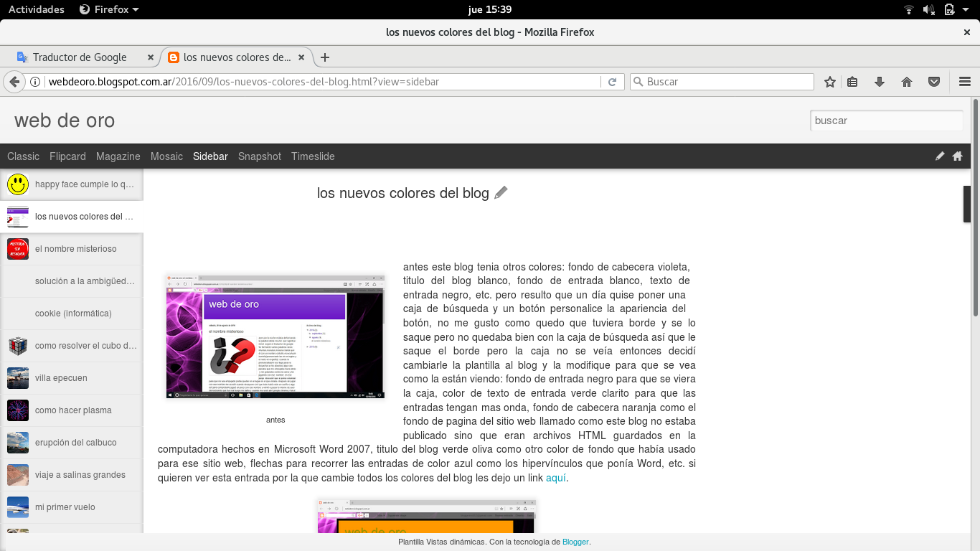Open a new tab with plus button
Screen dimensions: 980x551
pyautogui.click(x=325, y=57)
